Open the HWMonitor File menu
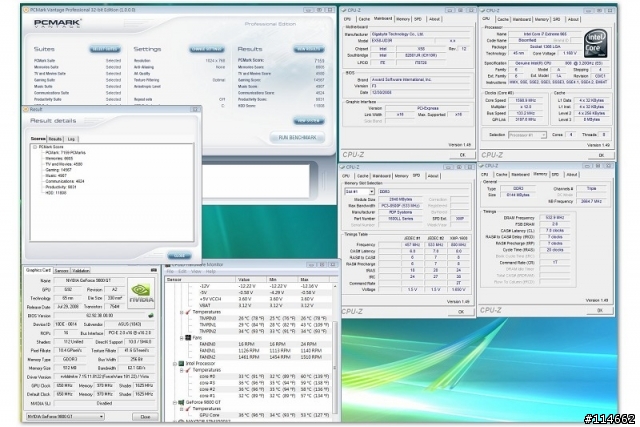This screenshot has width=640, height=427. click(x=170, y=271)
